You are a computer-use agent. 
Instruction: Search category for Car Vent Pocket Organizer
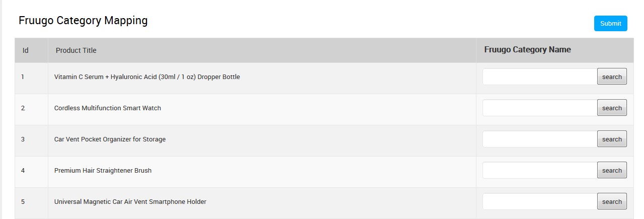click(x=612, y=139)
